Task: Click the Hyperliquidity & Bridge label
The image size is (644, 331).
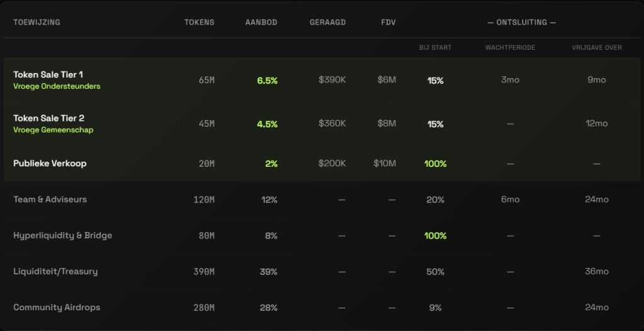Action: coord(62,235)
